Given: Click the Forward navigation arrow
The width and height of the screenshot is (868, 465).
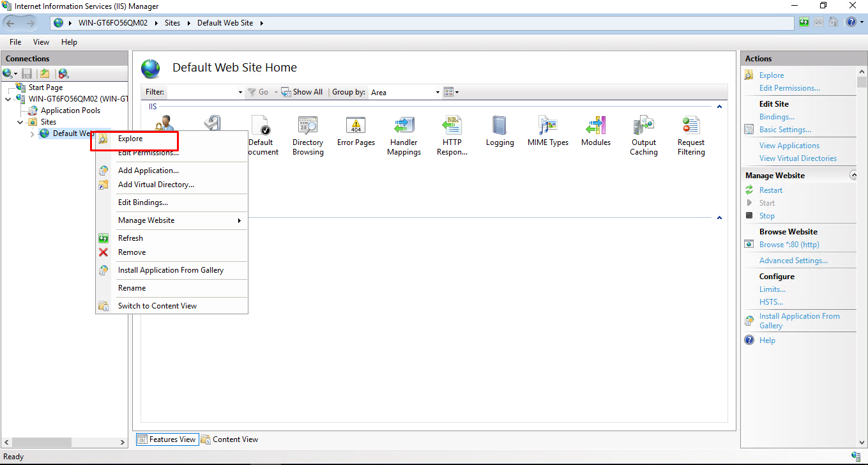Looking at the screenshot, I should pyautogui.click(x=30, y=23).
